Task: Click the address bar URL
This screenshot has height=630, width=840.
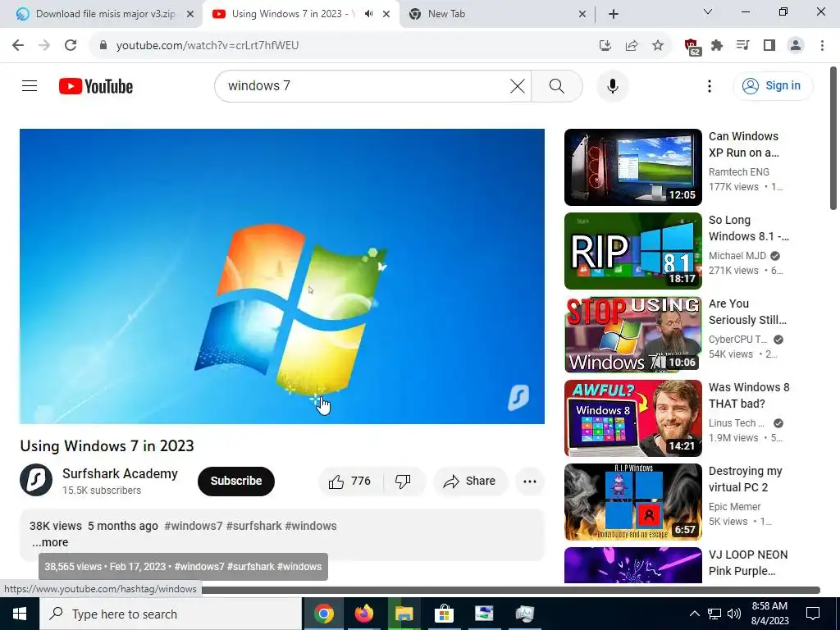Action: [x=208, y=45]
